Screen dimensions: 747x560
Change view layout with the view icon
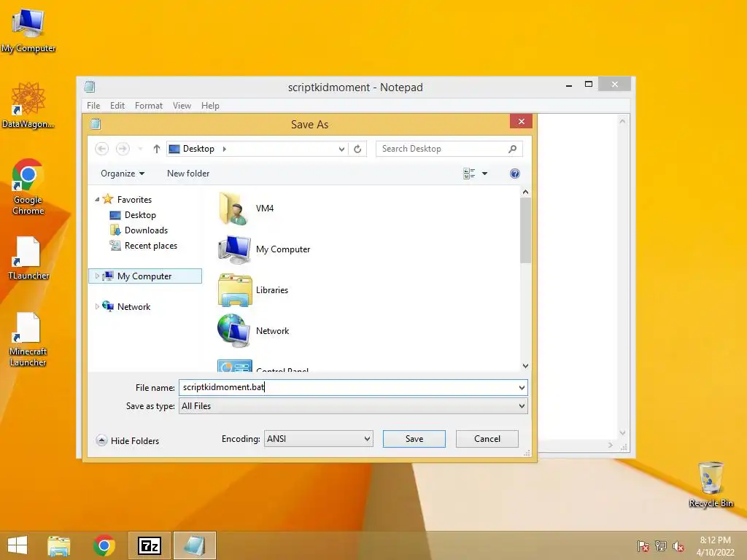[469, 174]
